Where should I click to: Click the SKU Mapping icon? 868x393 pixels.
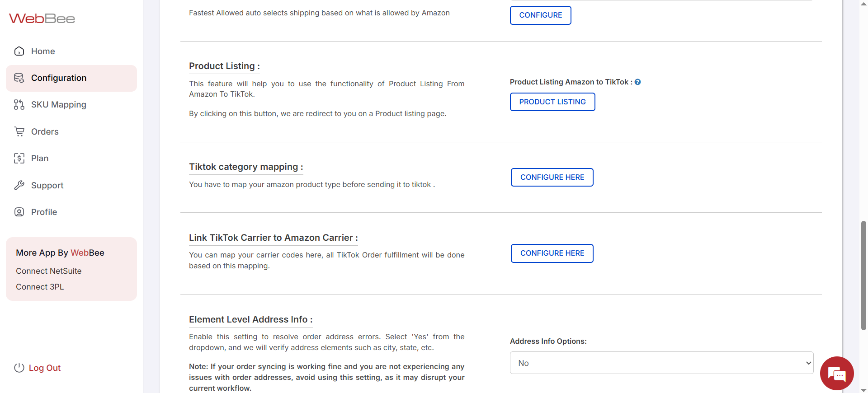[x=19, y=105]
